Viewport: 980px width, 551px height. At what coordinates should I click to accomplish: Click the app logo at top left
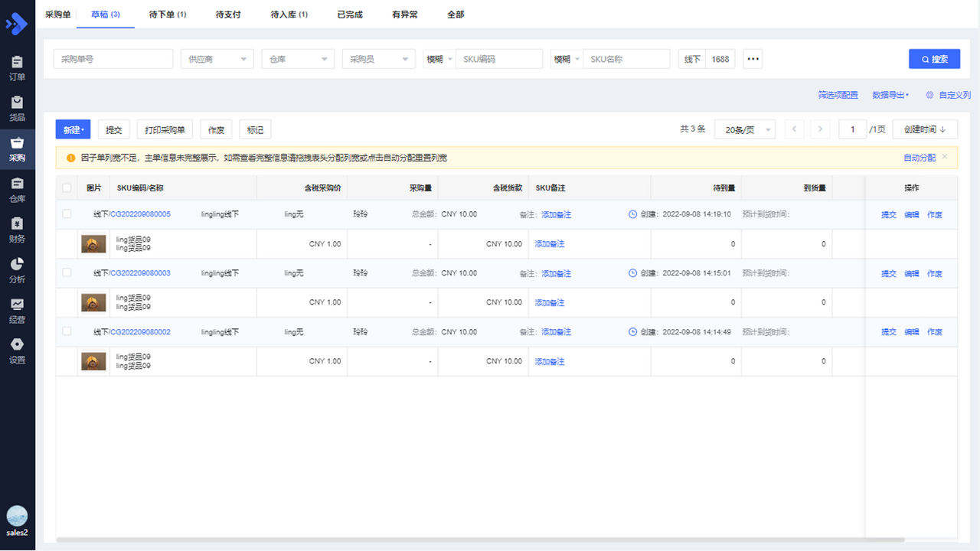pyautogui.click(x=16, y=24)
